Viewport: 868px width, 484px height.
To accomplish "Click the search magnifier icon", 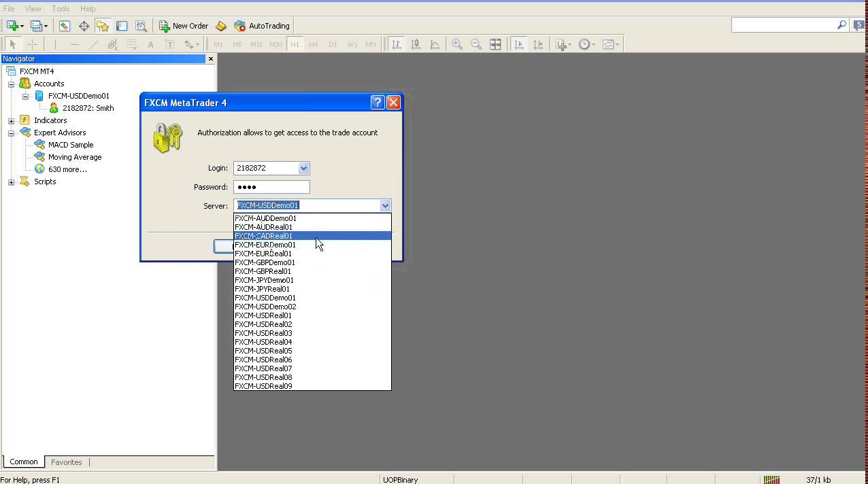I will 841,25.
